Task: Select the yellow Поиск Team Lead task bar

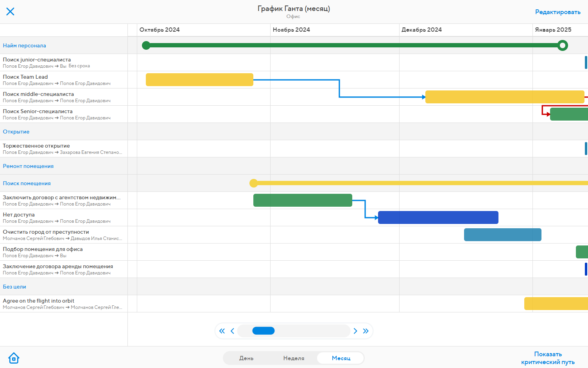Action: [199, 80]
